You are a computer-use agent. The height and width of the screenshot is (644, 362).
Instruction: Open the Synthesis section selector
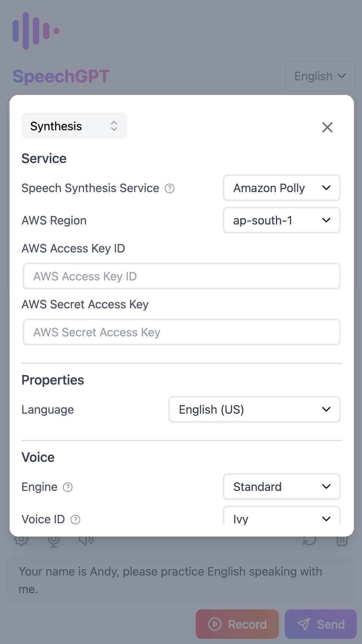[74, 126]
